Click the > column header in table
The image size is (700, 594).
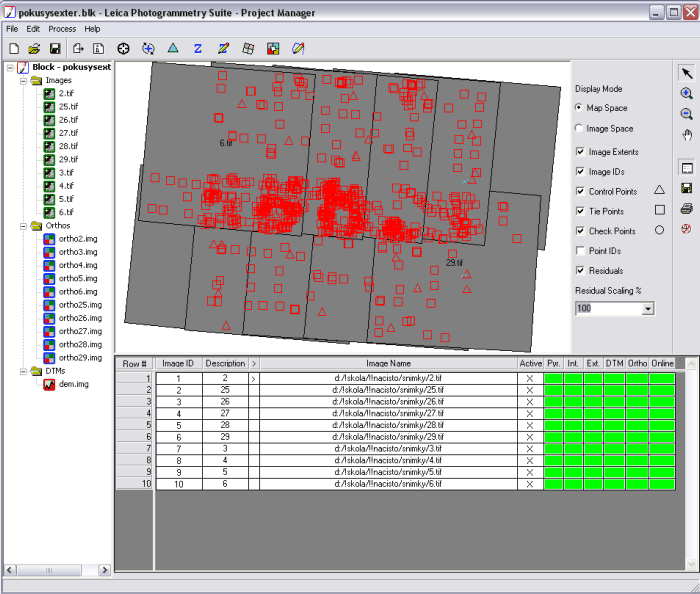[254, 364]
